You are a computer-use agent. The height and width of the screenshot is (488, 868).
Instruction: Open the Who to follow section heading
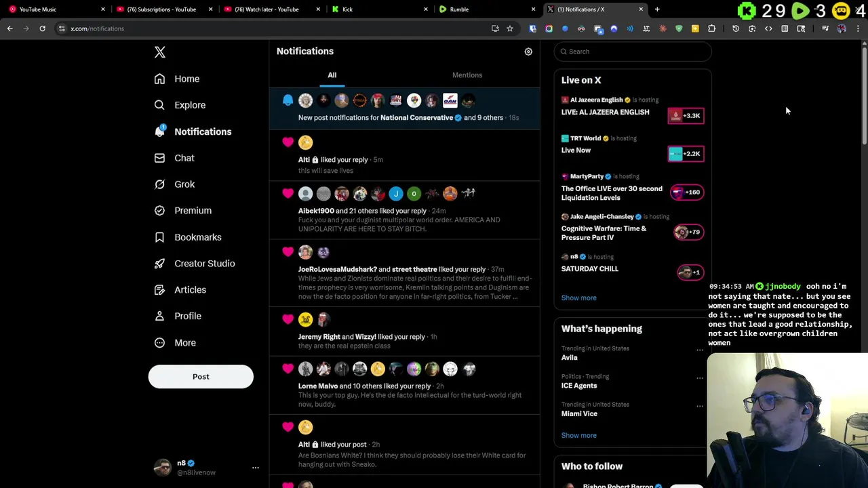pyautogui.click(x=592, y=466)
